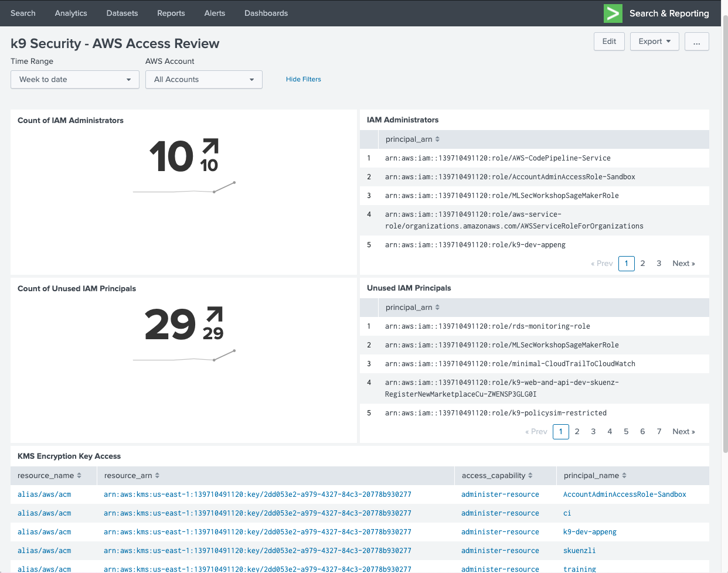The width and height of the screenshot is (728, 573).
Task: Open the AWS Account dropdown
Action: pyautogui.click(x=204, y=80)
